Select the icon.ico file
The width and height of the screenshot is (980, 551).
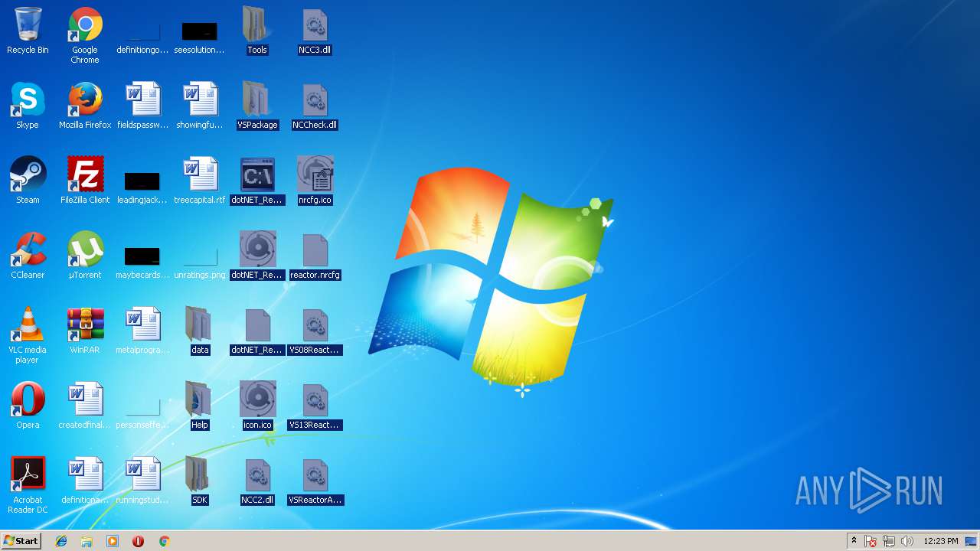(x=257, y=406)
